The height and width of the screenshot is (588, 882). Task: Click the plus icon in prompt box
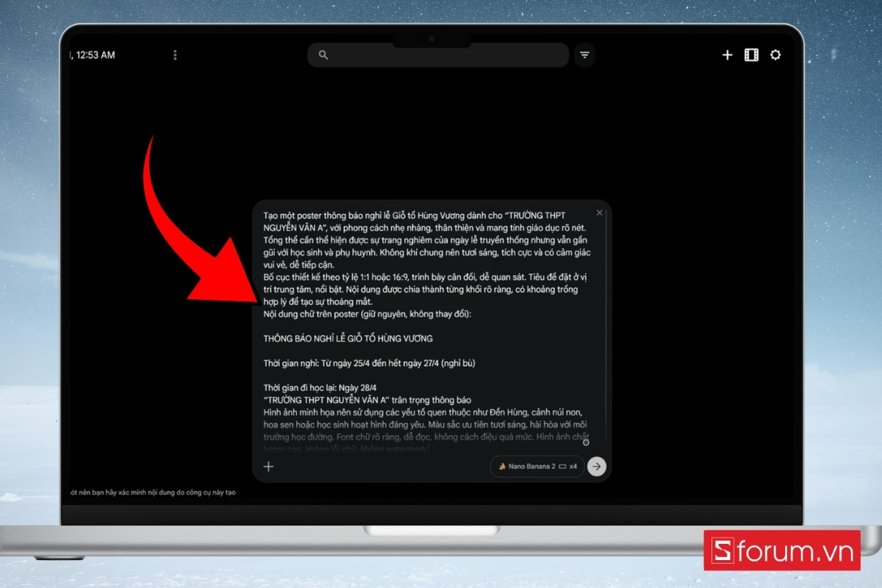coord(269,467)
